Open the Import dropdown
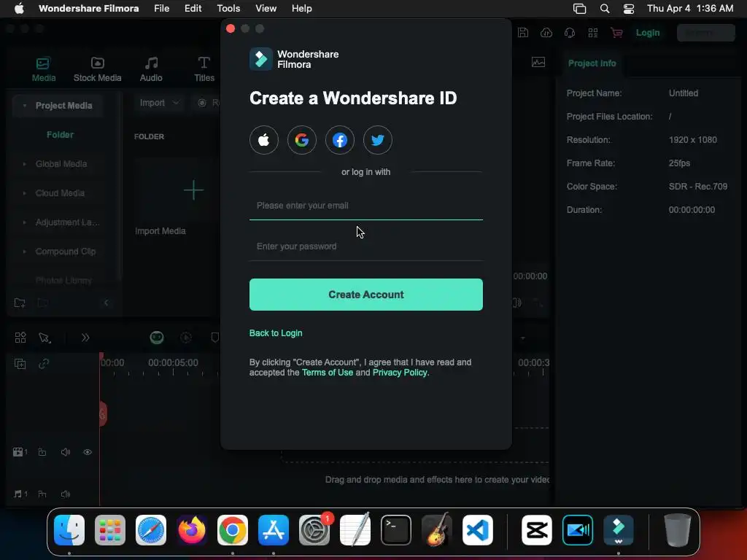Screen dimensions: 747x560 pos(158,102)
